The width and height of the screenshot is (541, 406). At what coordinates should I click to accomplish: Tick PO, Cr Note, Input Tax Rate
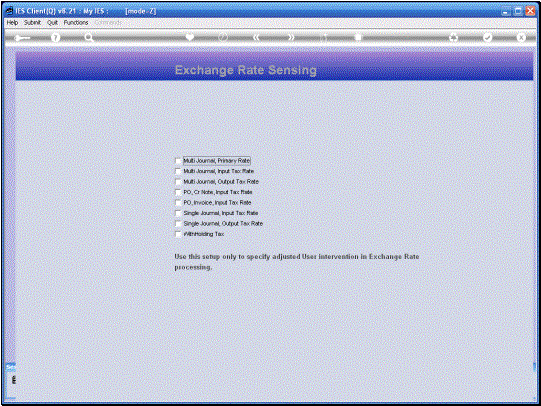[178, 192]
